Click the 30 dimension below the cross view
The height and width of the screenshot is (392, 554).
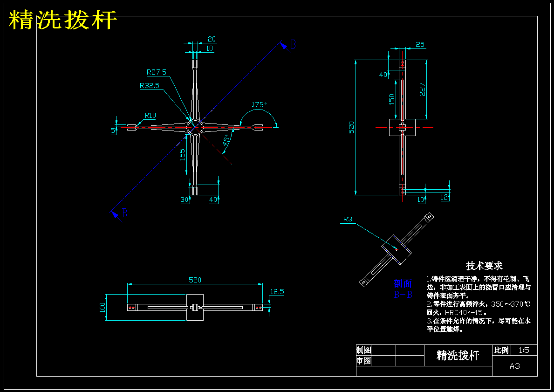pos(185,199)
